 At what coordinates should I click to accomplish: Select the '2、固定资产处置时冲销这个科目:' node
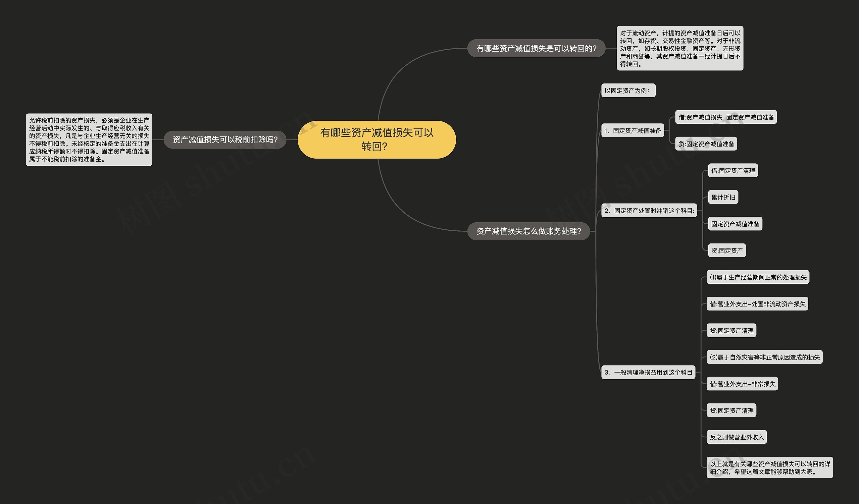(649, 211)
